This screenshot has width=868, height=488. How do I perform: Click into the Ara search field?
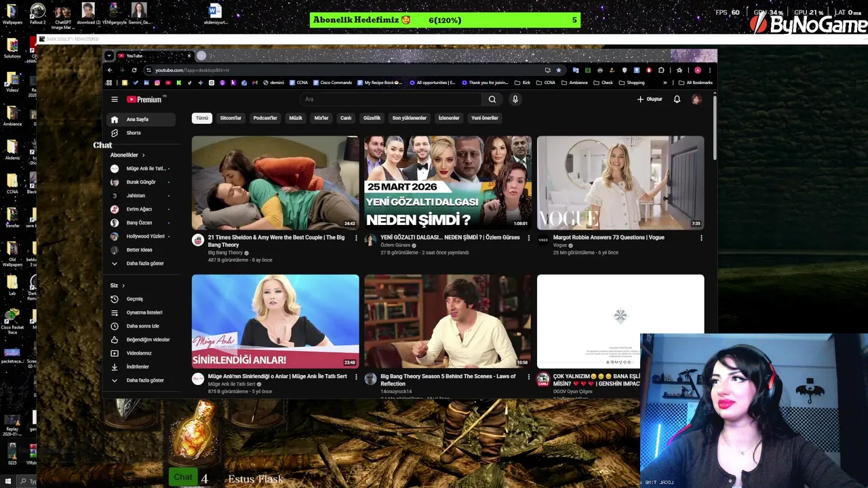[391, 99]
